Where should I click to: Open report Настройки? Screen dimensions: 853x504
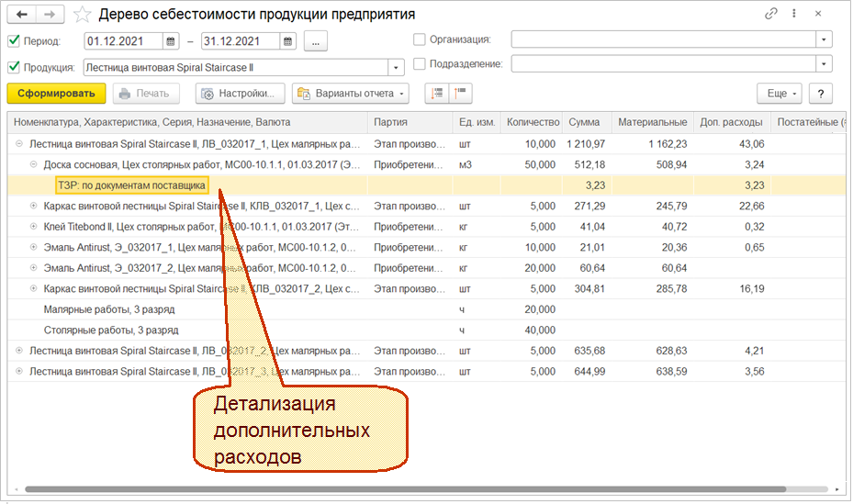coord(241,94)
